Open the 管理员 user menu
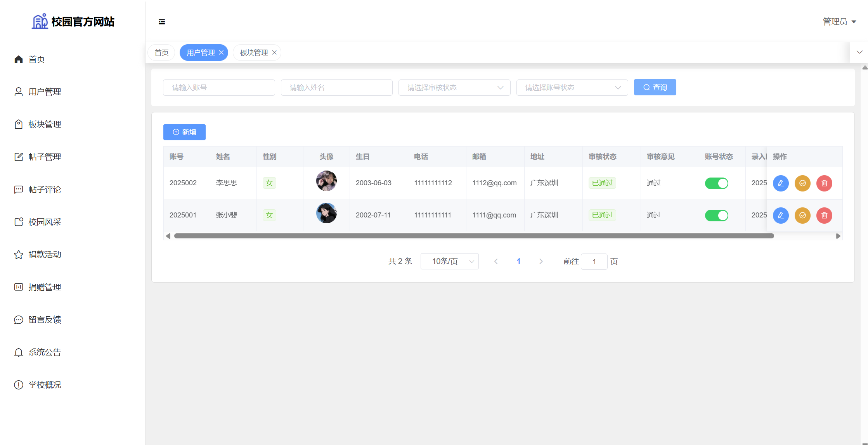This screenshot has width=868, height=445. (839, 22)
